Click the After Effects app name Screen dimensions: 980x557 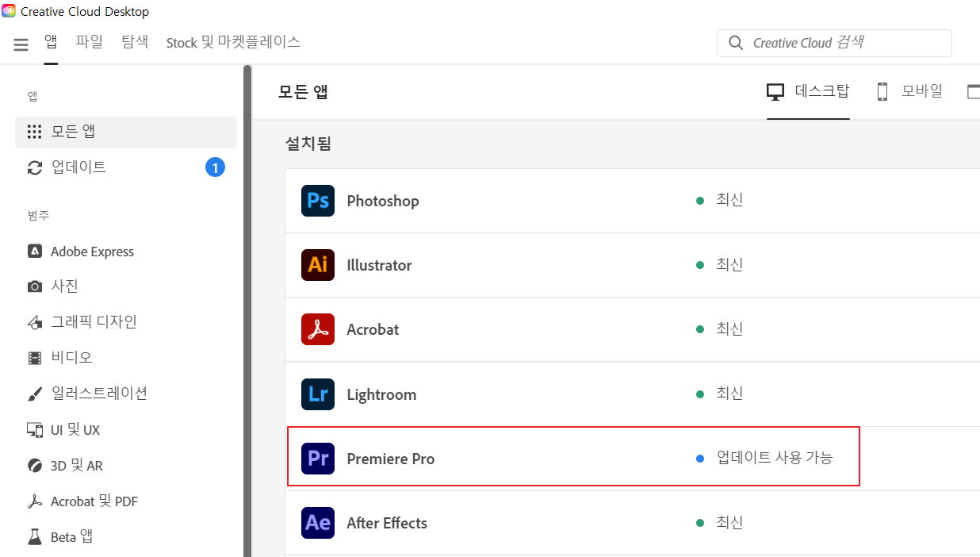(x=387, y=523)
